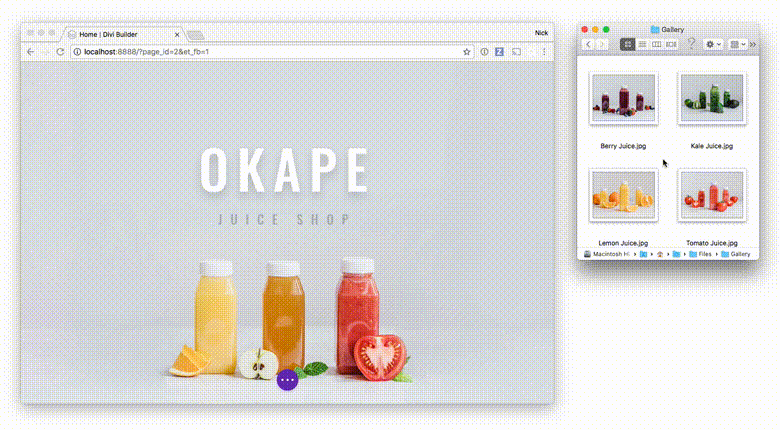Go back in the Finder Gallery window

589,44
